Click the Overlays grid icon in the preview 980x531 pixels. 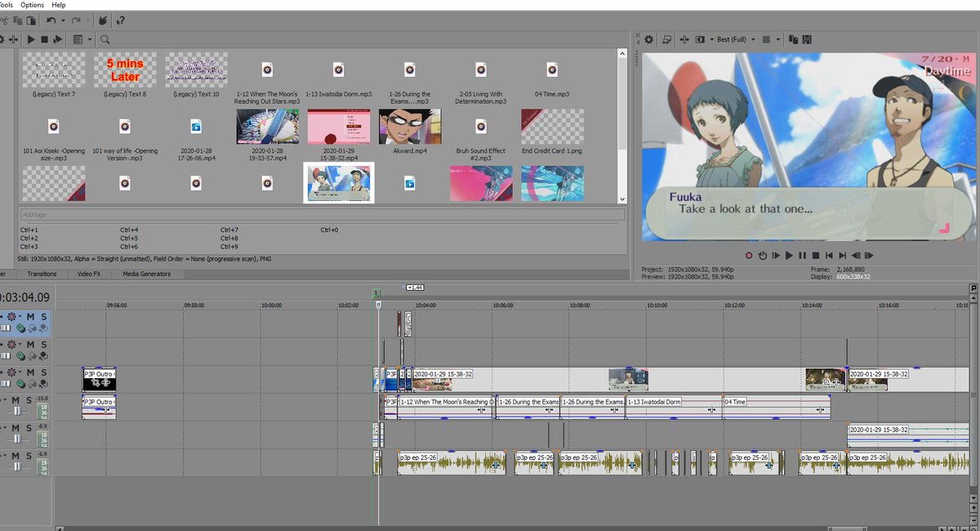[x=766, y=39]
